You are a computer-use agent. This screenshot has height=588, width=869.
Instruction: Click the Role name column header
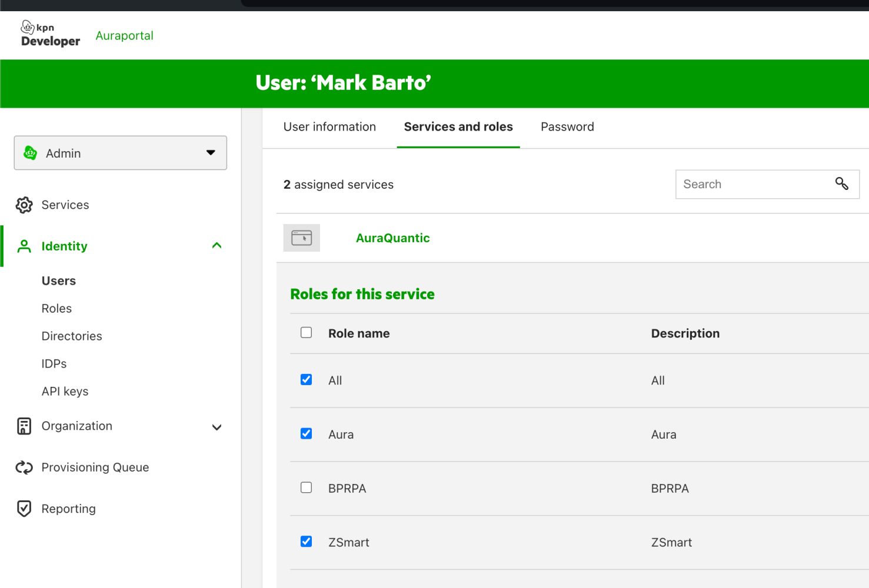359,333
